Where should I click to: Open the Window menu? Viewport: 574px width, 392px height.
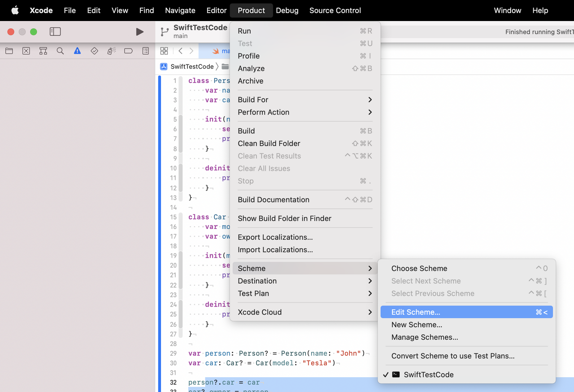tap(508, 10)
